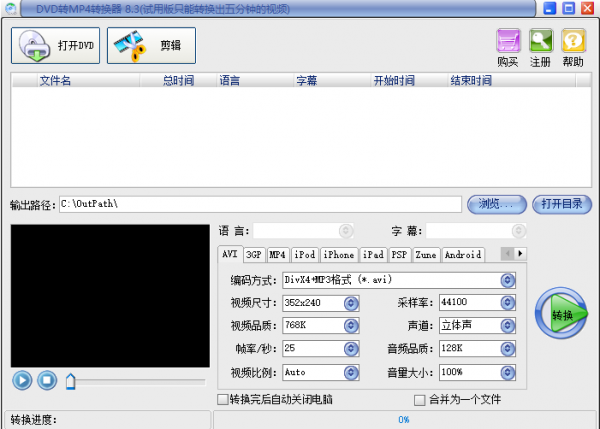Open the output folder via 打开目录

click(562, 204)
